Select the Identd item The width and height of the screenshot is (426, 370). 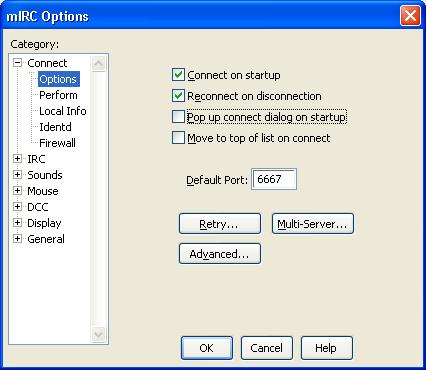tap(55, 127)
